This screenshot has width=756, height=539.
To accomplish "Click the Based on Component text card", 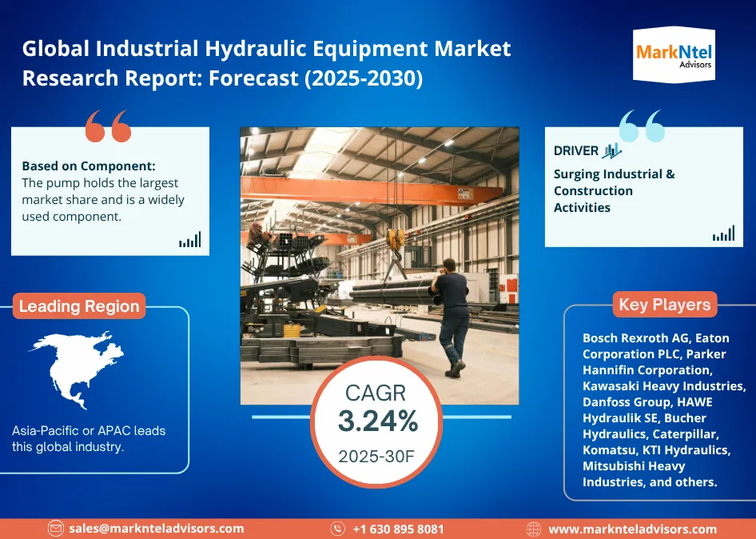I will [110, 191].
